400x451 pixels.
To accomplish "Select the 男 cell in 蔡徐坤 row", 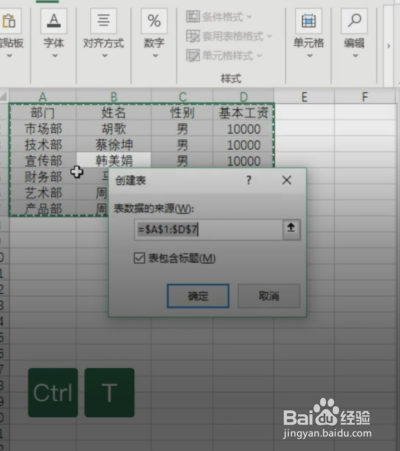I will pyautogui.click(x=182, y=145).
